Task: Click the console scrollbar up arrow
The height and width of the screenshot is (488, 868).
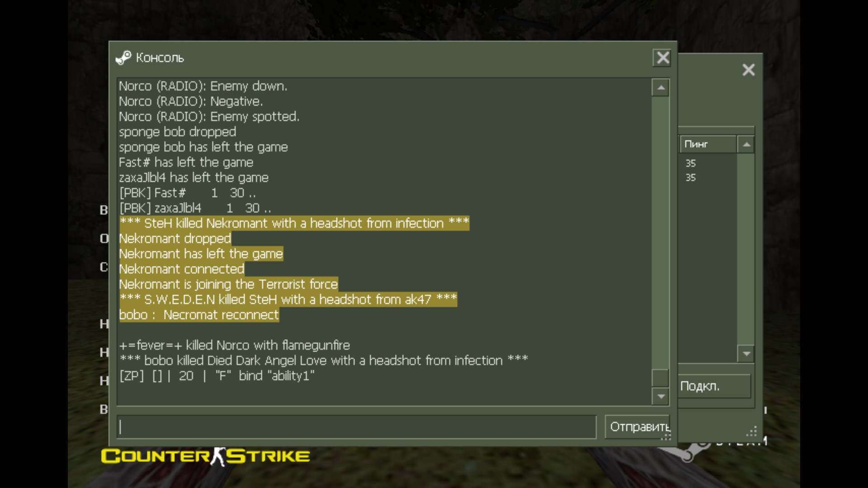Action: pos(660,88)
